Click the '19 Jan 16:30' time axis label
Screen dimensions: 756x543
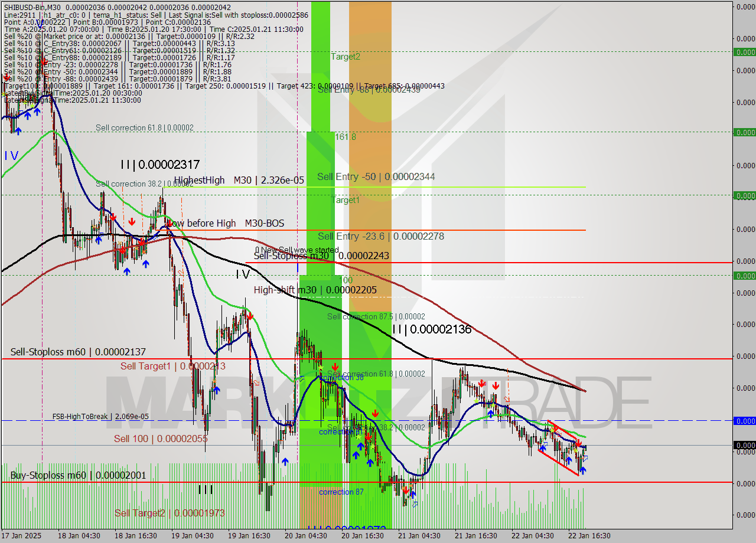click(249, 535)
